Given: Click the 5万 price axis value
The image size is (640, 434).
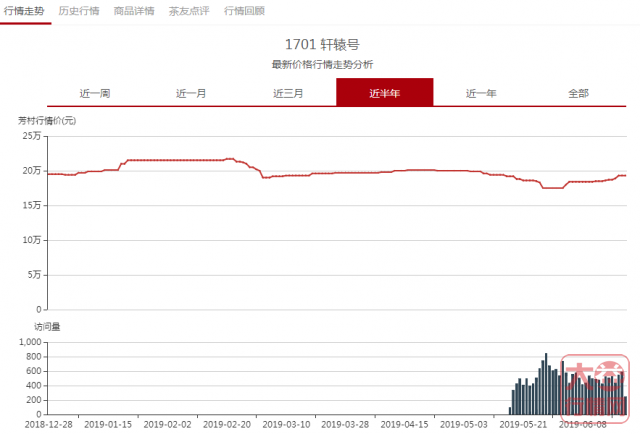Looking at the screenshot, I should coord(34,274).
